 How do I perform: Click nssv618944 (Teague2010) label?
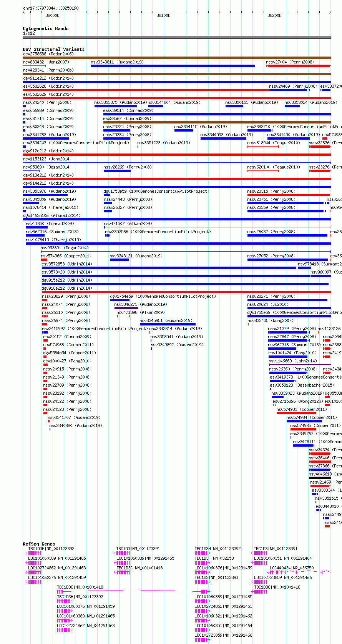pos(274,143)
